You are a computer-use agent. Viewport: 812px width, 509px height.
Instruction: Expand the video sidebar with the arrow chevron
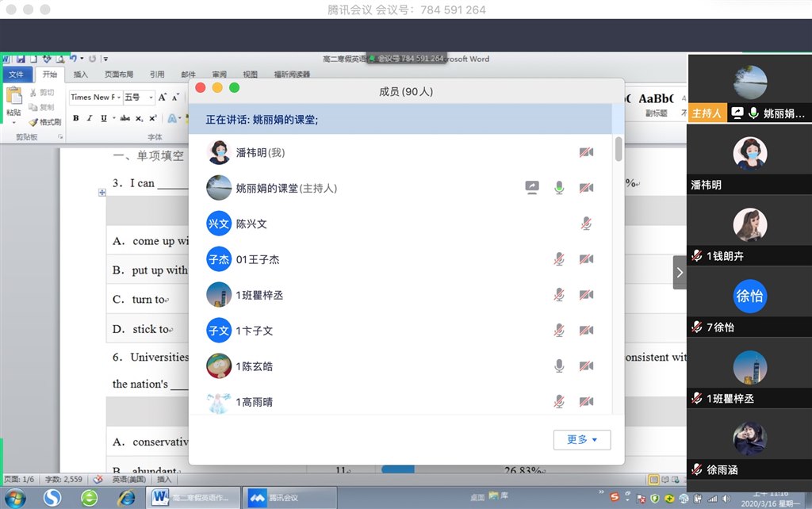[680, 273]
